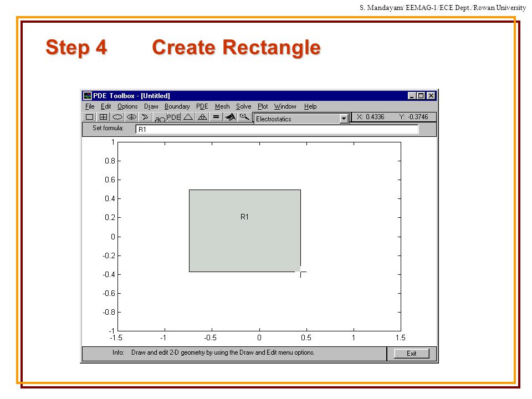Select the draw rectangle tool

point(90,117)
